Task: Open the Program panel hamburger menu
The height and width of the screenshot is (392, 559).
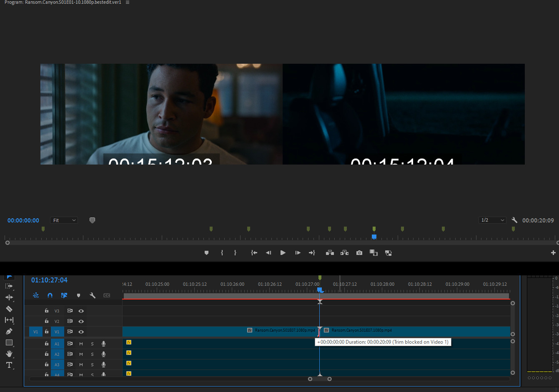Action: (128, 2)
